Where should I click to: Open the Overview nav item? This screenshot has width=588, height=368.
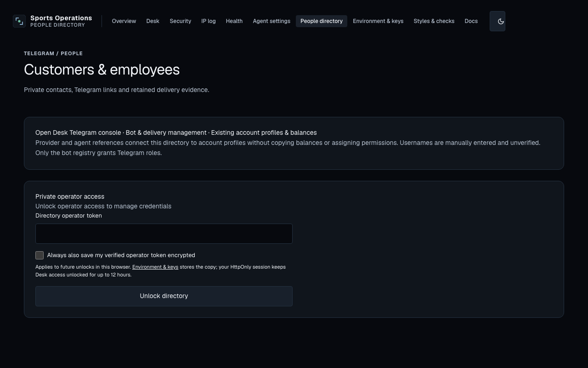coord(124,21)
